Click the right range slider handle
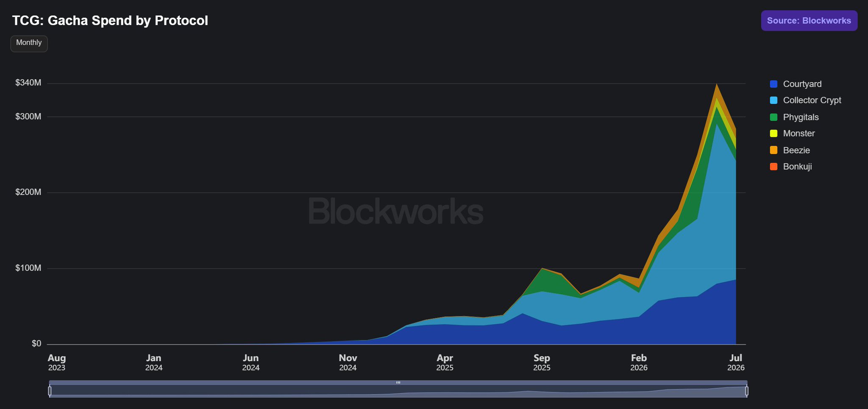This screenshot has width=868, height=409. tap(746, 391)
